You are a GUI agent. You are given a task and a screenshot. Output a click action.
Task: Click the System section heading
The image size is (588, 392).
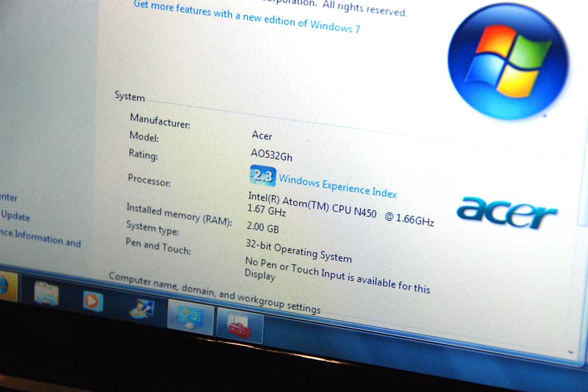(x=130, y=96)
